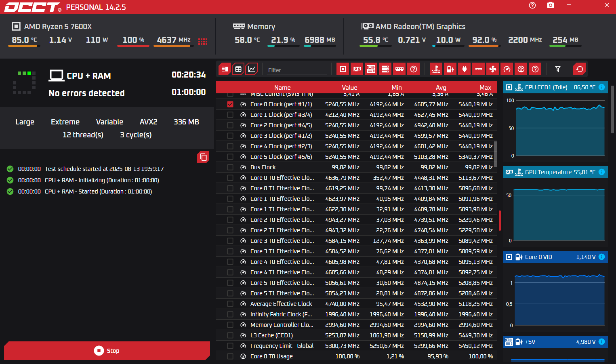Click the '12 thread(s)' setting text

click(83, 135)
